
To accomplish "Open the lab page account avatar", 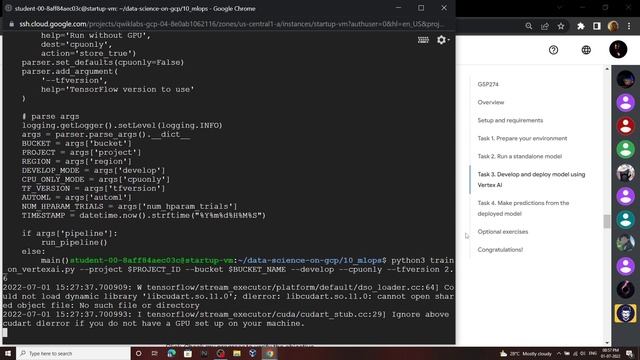I will point(618,49).
